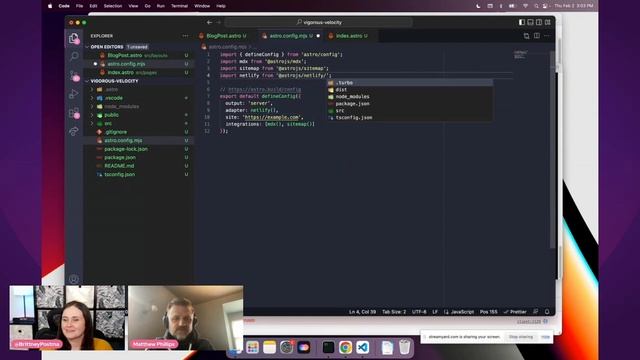Click the editor minimap

click(x=520, y=55)
